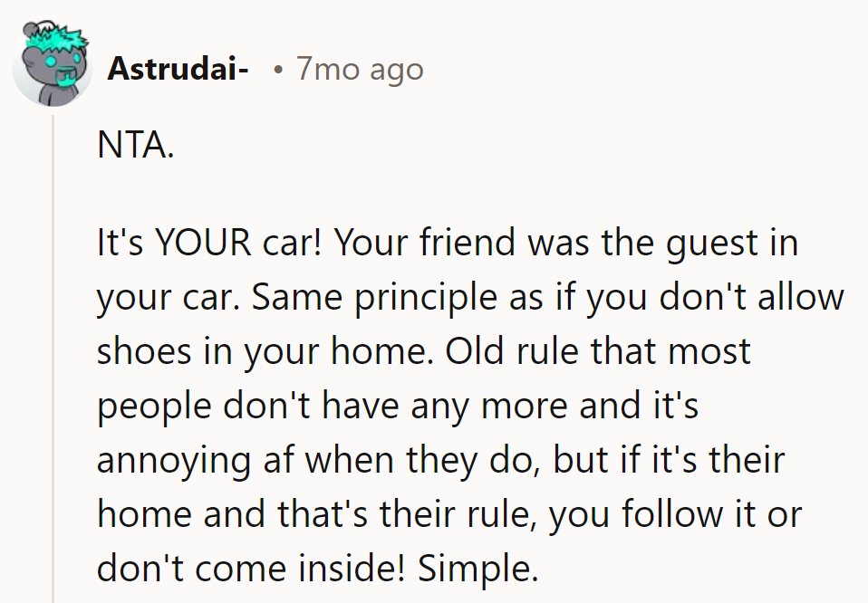The image size is (868, 603).
Task: Click the phrase "annoying af" in the comment
Action: (x=196, y=460)
